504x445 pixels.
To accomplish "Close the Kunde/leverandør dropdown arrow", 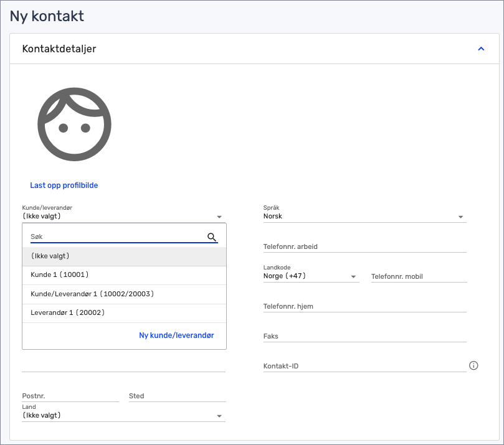I will pyautogui.click(x=219, y=217).
